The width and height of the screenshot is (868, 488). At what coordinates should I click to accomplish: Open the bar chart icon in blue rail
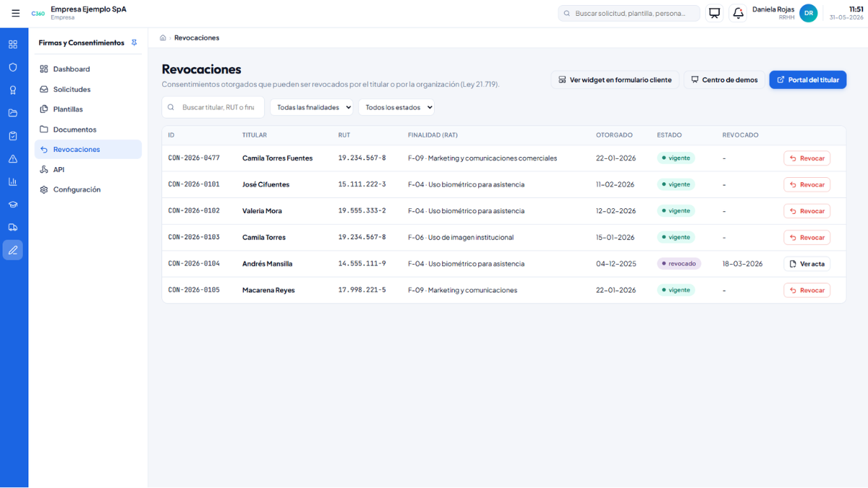tap(13, 181)
